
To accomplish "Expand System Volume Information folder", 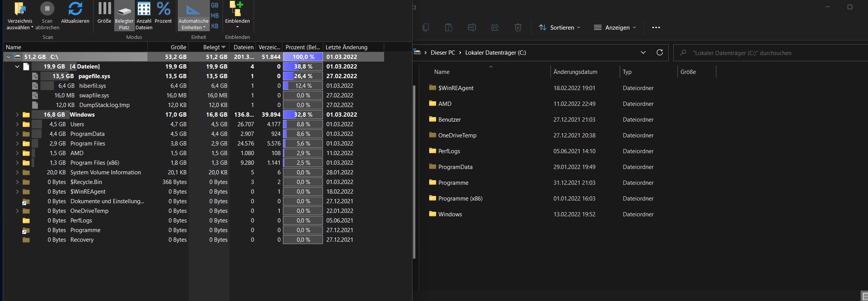I will (x=17, y=172).
